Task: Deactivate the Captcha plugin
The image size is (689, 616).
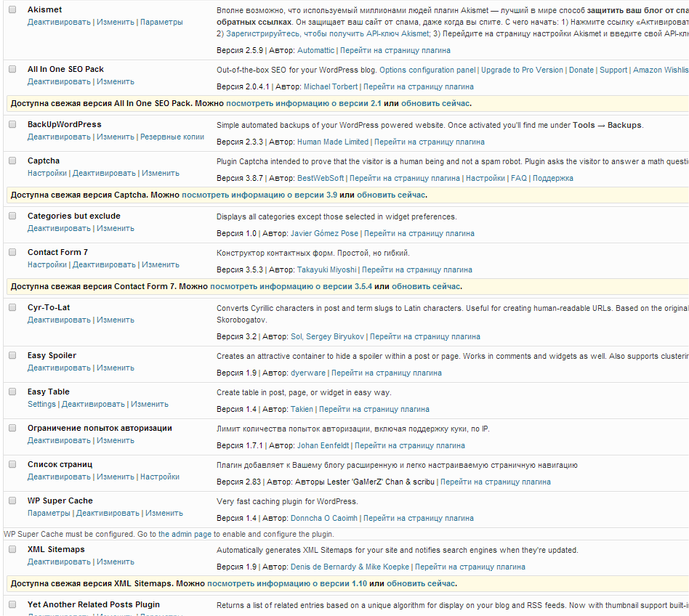Action: (x=104, y=174)
